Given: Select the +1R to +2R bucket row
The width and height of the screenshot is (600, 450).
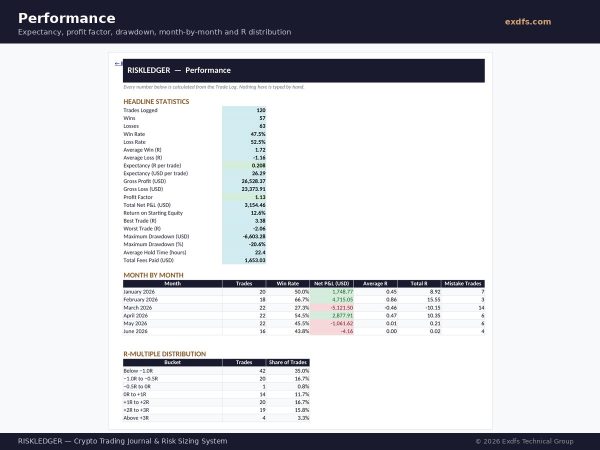Looking at the screenshot, I should pyautogui.click(x=216, y=402).
